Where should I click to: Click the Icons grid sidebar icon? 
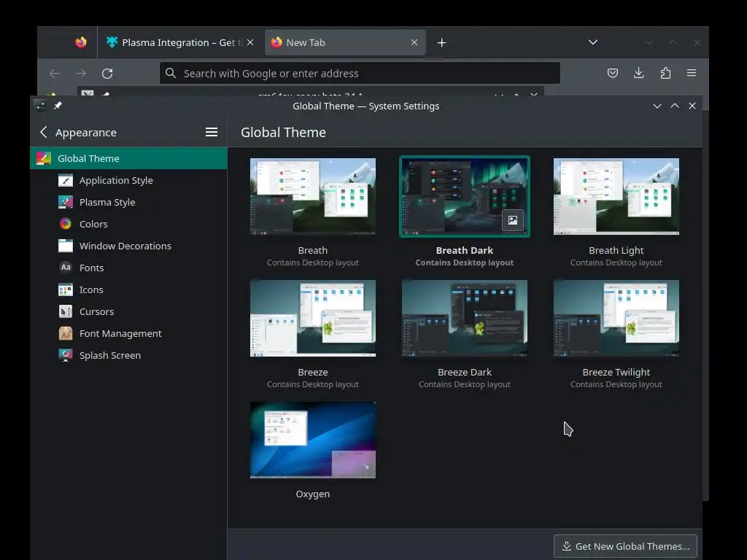(x=65, y=289)
